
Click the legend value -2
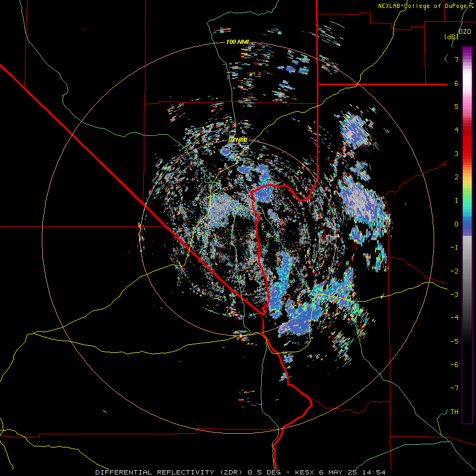pyautogui.click(x=454, y=271)
